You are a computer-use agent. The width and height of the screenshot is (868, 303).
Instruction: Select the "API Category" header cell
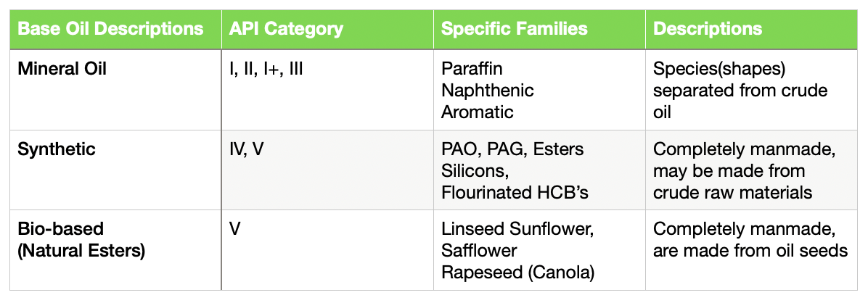click(x=285, y=30)
